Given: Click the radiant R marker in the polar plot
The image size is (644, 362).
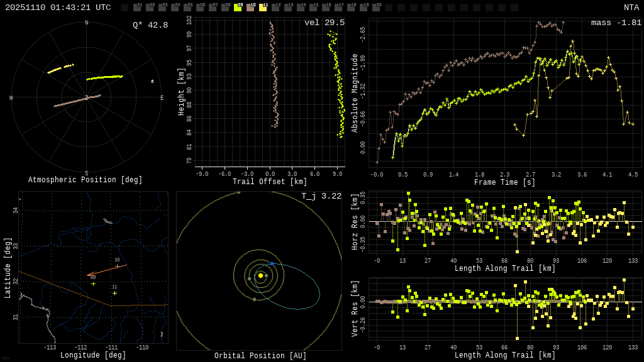Looking at the screenshot, I should tap(152, 82).
